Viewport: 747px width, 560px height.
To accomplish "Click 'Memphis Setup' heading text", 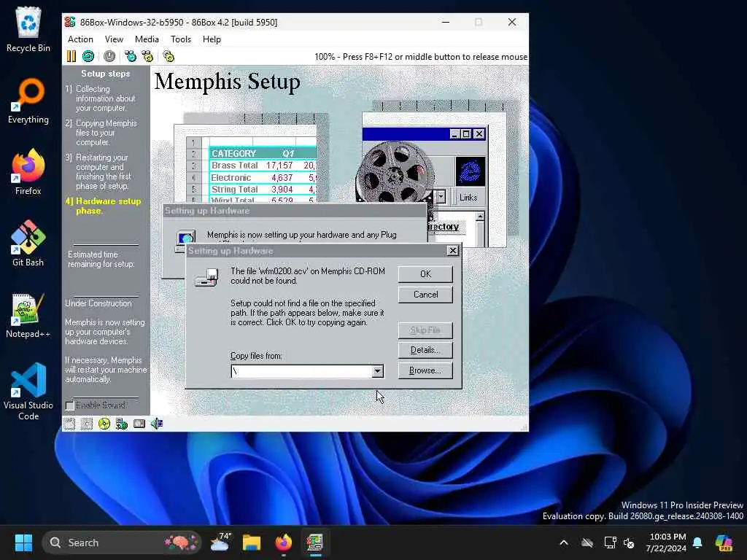I will click(228, 82).
